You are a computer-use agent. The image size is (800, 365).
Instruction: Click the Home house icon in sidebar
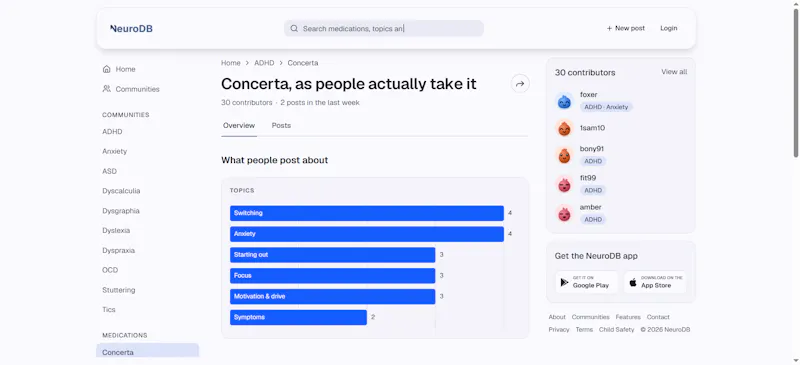(107, 69)
